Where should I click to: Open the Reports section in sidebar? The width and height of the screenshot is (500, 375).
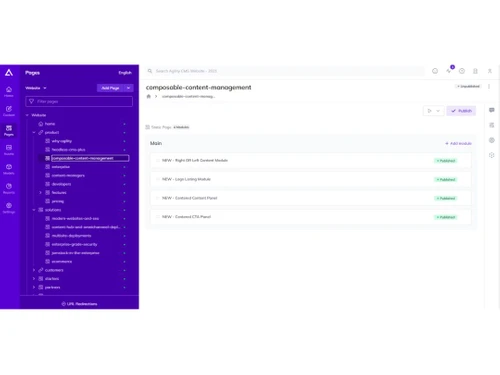coord(9,188)
